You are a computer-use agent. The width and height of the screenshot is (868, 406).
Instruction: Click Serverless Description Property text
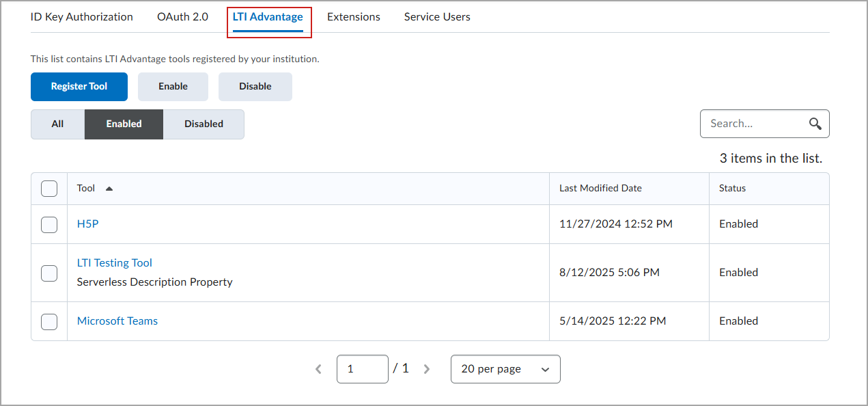155,282
